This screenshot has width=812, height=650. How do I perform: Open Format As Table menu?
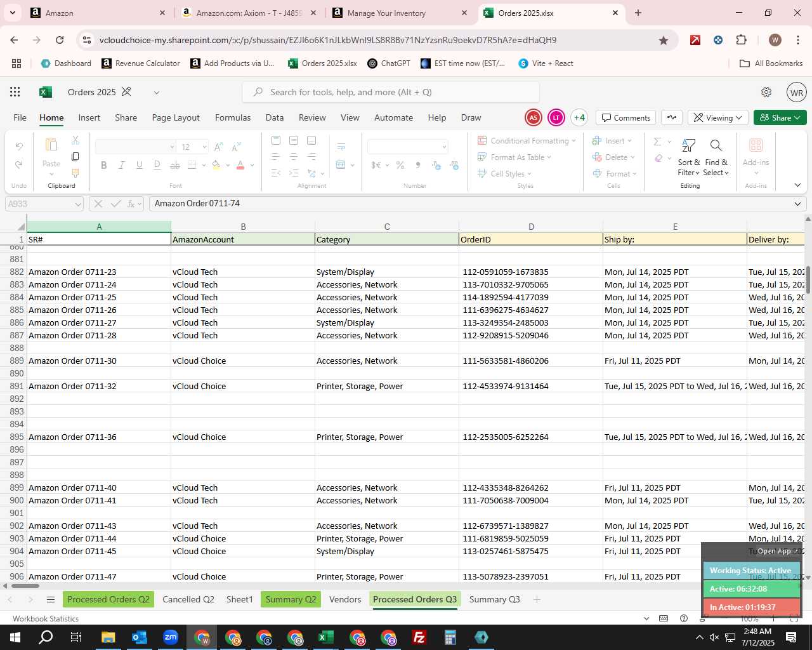tap(514, 157)
